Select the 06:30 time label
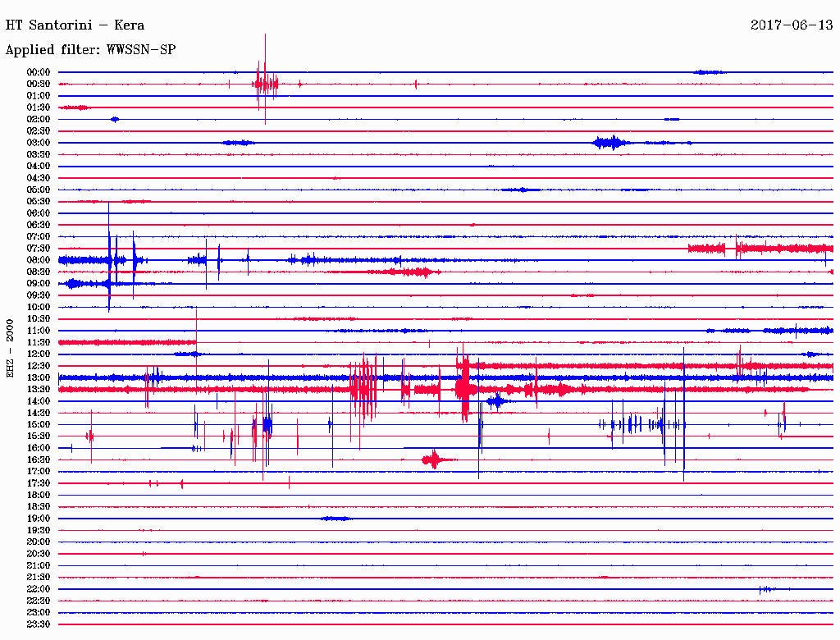This screenshot has width=840, height=640. click(39, 225)
